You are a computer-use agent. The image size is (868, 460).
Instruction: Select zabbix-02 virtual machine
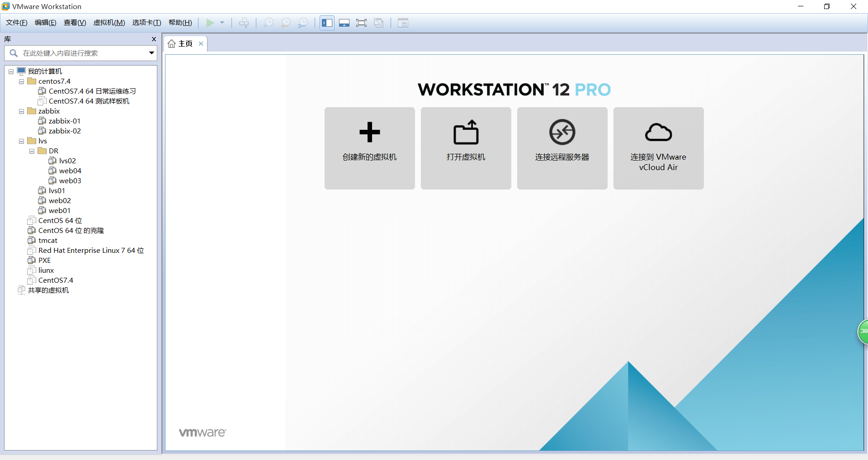click(x=65, y=131)
